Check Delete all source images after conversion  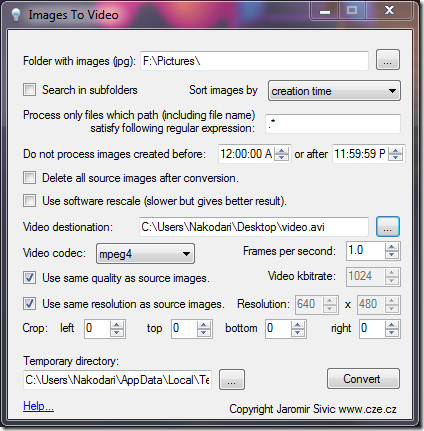(x=29, y=178)
